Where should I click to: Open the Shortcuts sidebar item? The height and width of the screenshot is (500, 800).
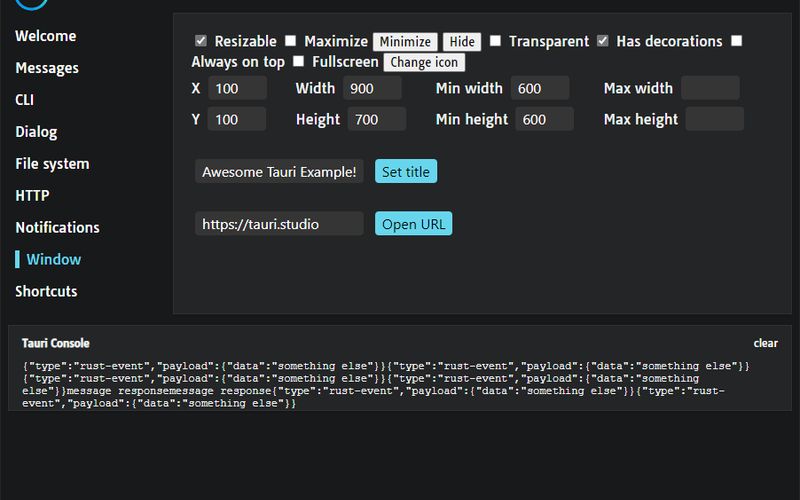[46, 291]
